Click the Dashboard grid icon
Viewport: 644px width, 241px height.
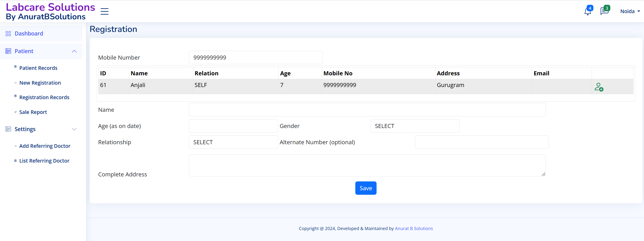8,34
